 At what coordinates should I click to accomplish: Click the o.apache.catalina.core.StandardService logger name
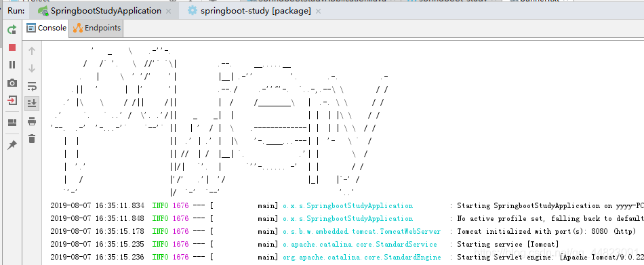[x=360, y=245]
